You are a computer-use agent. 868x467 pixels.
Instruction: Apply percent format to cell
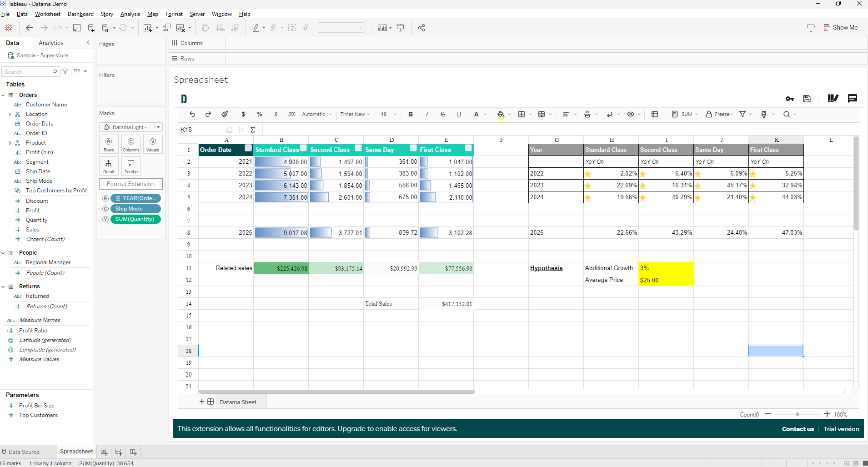point(259,114)
